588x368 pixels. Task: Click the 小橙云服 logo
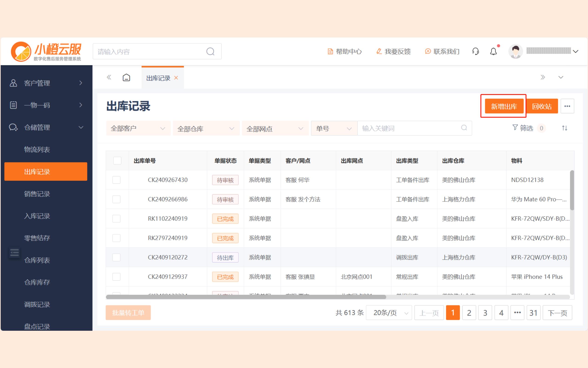tap(46, 51)
